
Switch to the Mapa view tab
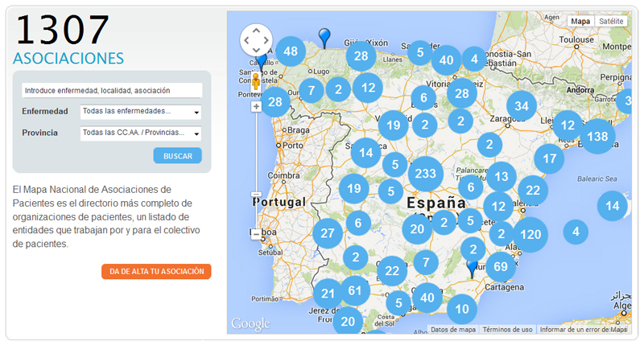point(580,22)
